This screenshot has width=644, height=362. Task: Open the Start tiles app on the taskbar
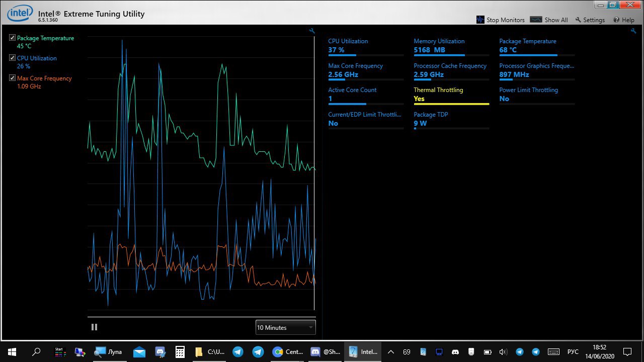[x=60, y=352]
